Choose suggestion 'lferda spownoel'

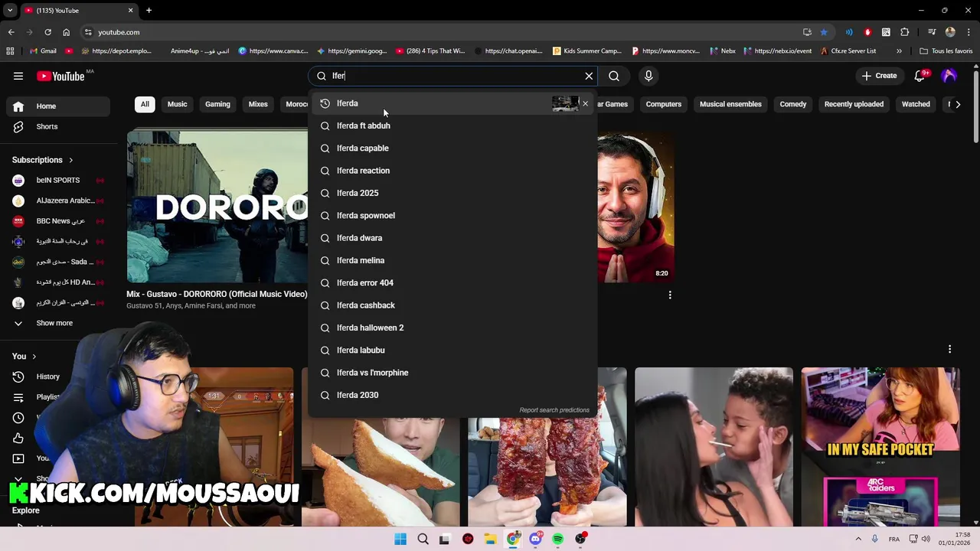[452, 216]
